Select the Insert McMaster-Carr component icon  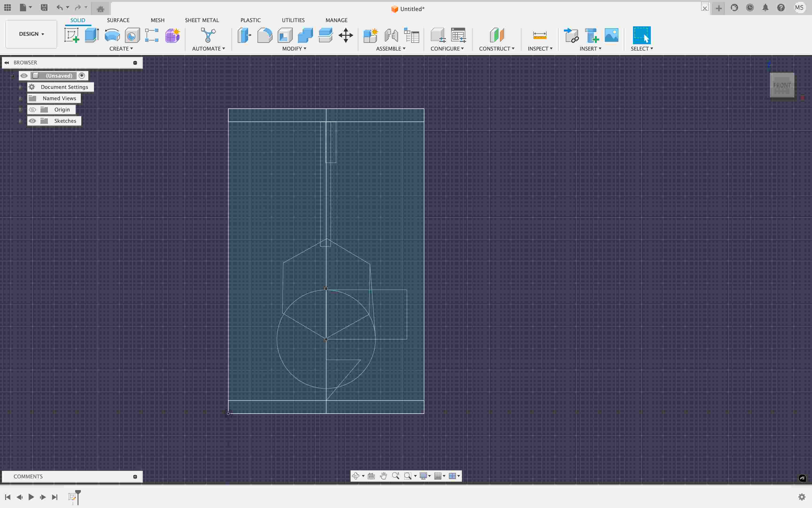point(592,35)
